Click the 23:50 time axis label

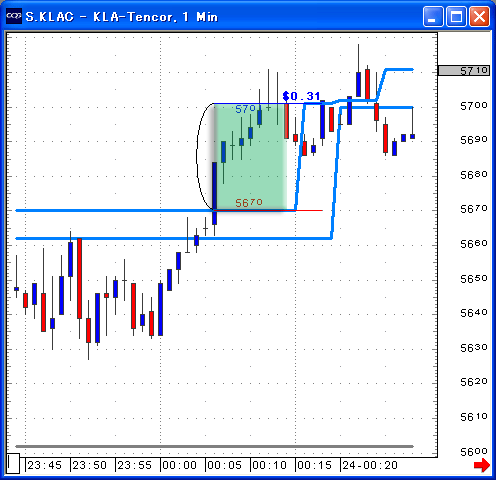[90, 465]
